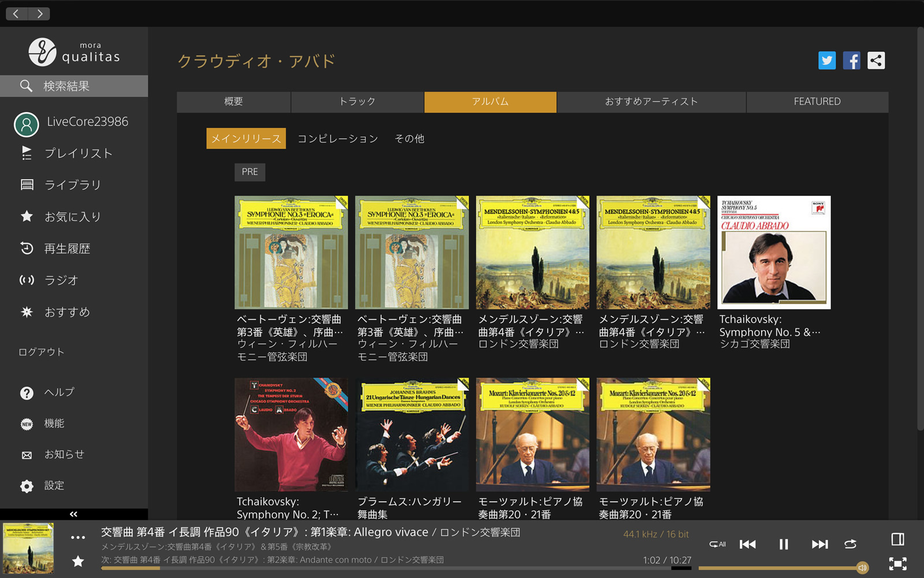Switch to the おすすめアーティスト tab
Screen dimensions: 924x578
[x=651, y=102]
